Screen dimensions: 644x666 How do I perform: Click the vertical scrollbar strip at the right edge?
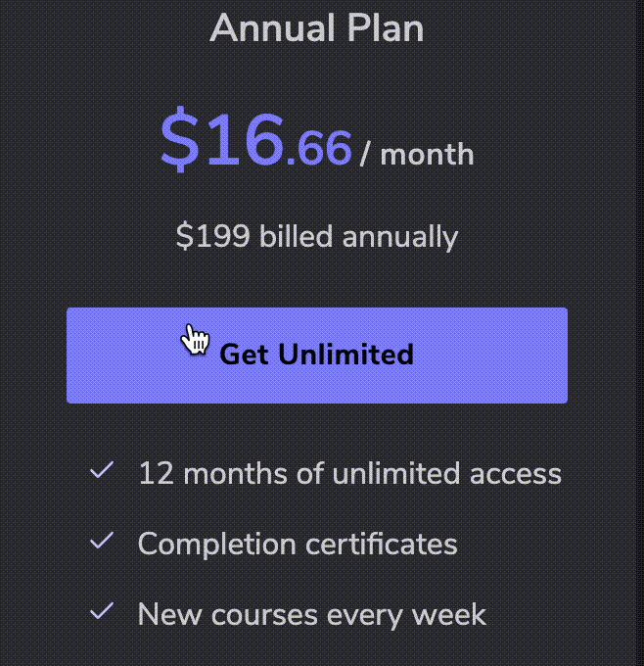(x=639, y=333)
